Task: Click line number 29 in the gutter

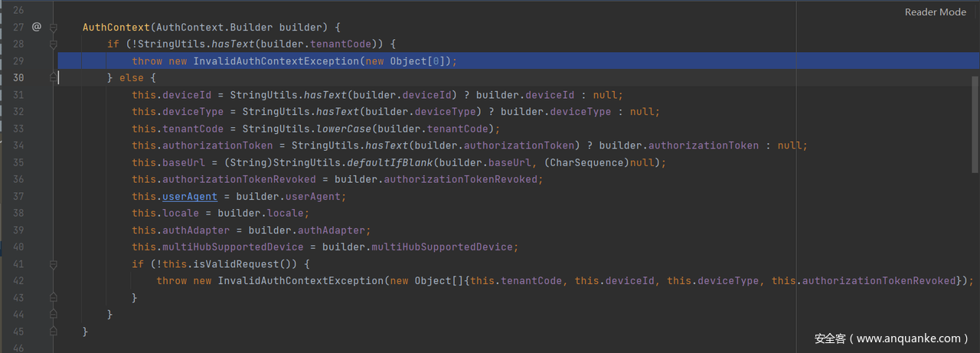Action: [x=18, y=61]
